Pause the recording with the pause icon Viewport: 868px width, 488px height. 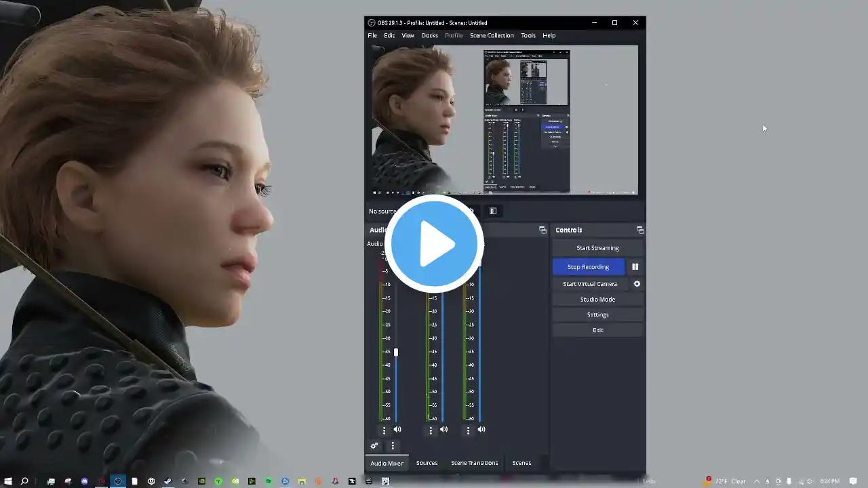click(635, 267)
